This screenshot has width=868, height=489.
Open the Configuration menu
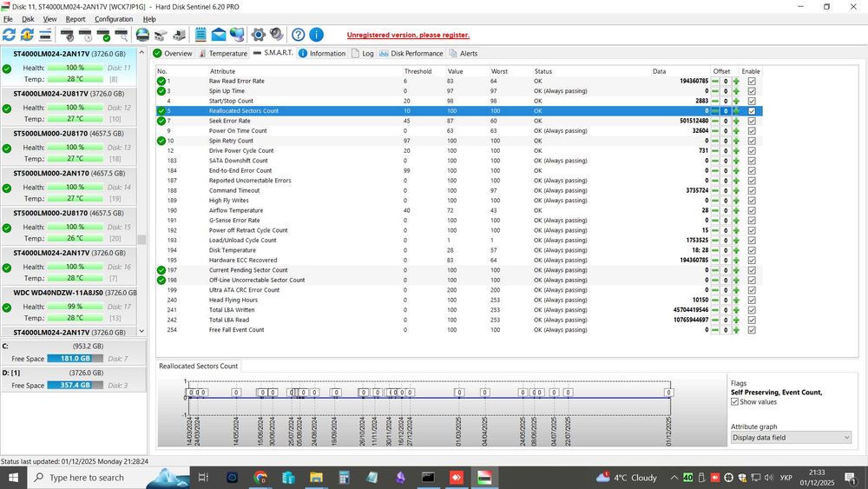(x=114, y=19)
